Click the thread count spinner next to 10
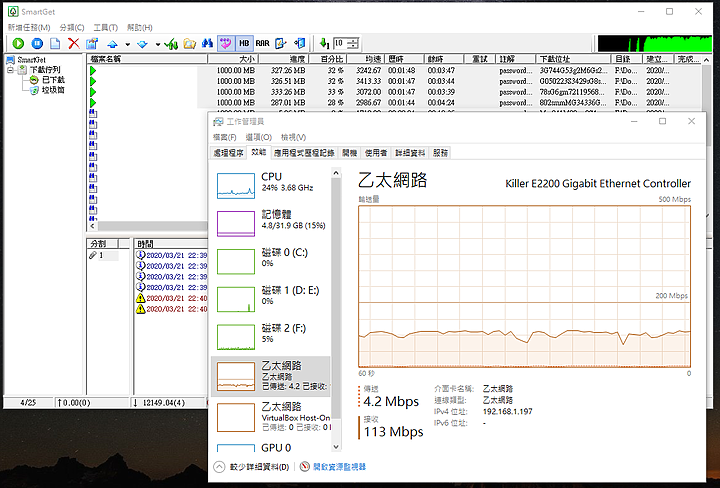This screenshot has width=720, height=488. tap(353, 44)
